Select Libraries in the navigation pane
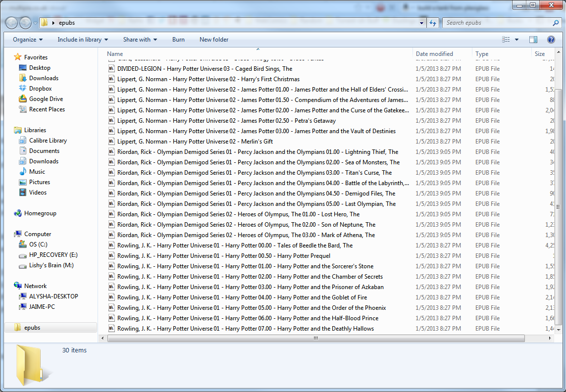Viewport: 566px width, 392px height. tap(35, 130)
